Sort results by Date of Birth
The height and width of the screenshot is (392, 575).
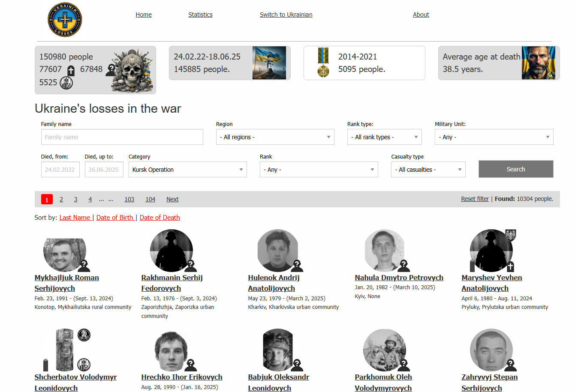(x=115, y=218)
